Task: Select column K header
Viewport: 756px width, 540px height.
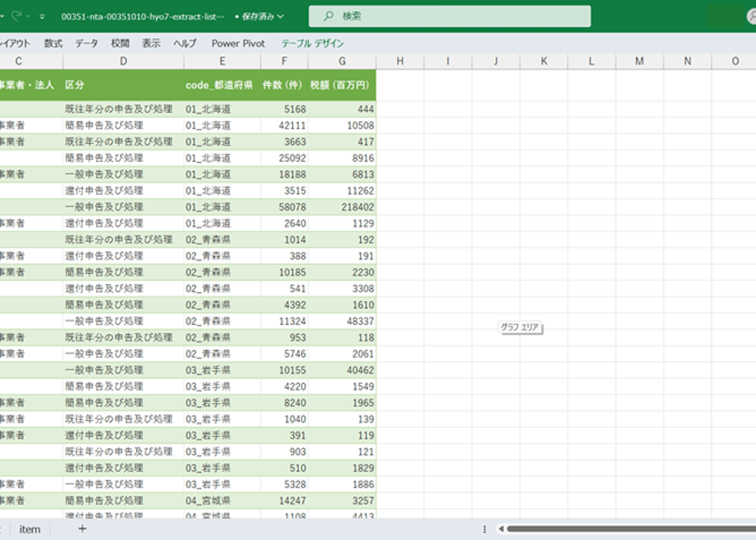Action: (x=544, y=61)
